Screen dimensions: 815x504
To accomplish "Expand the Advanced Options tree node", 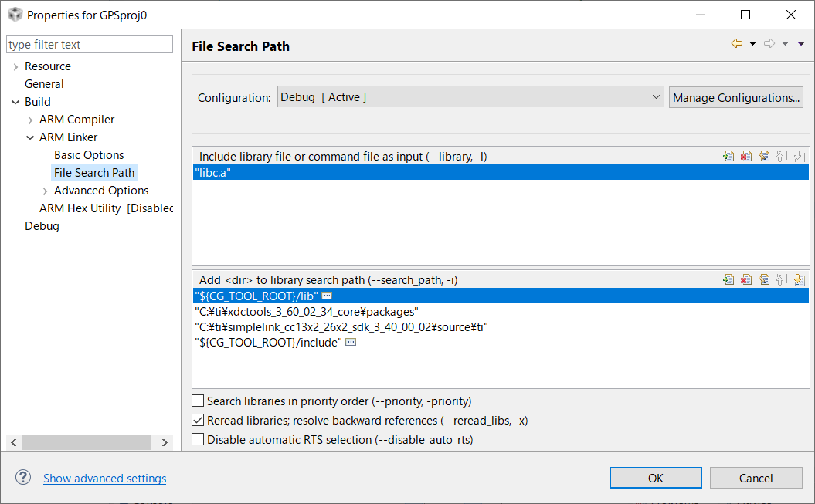I will click(x=46, y=191).
